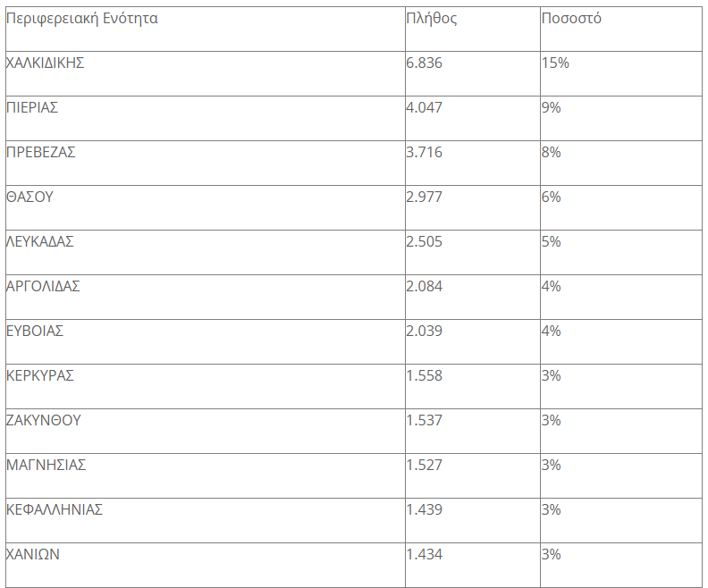
Task: Click the ΘΑΣΟΥ region cell
Action: coord(29,197)
